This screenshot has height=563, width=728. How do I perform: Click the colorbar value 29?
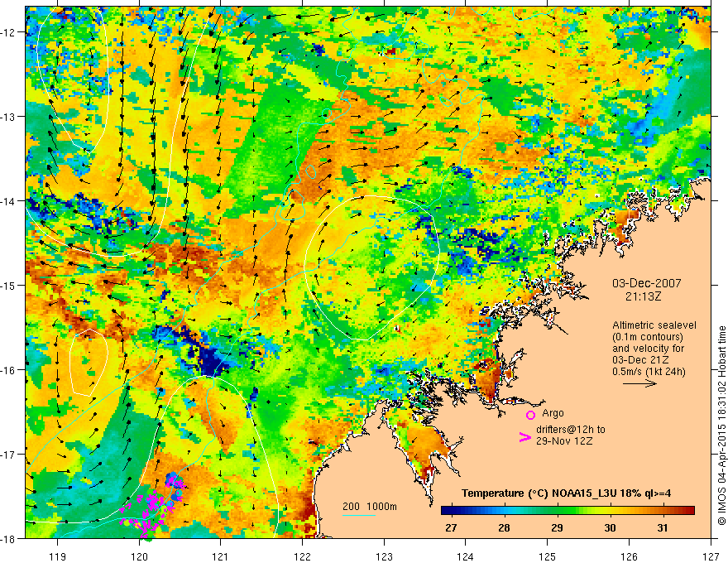coord(557,528)
